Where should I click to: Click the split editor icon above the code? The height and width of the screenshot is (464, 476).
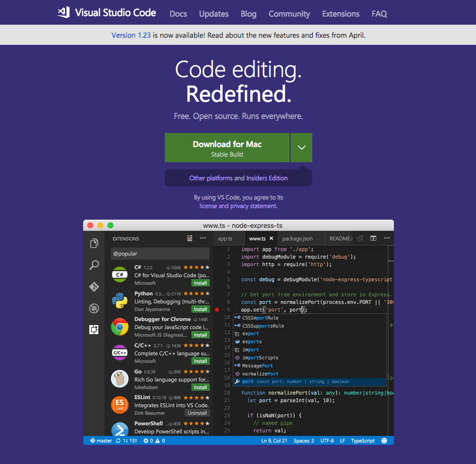pyautogui.click(x=373, y=238)
